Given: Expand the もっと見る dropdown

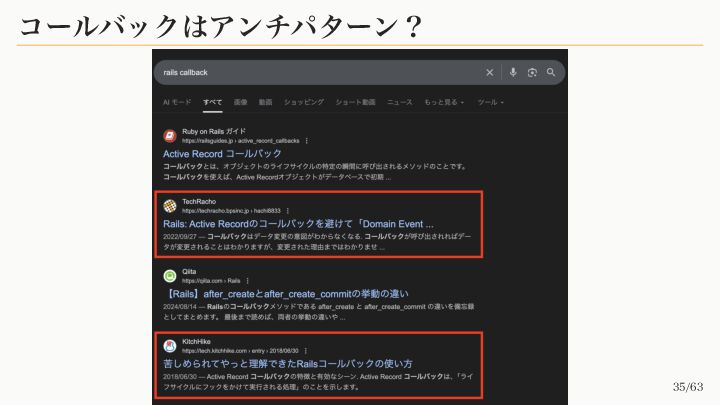Looking at the screenshot, I should pos(444,102).
